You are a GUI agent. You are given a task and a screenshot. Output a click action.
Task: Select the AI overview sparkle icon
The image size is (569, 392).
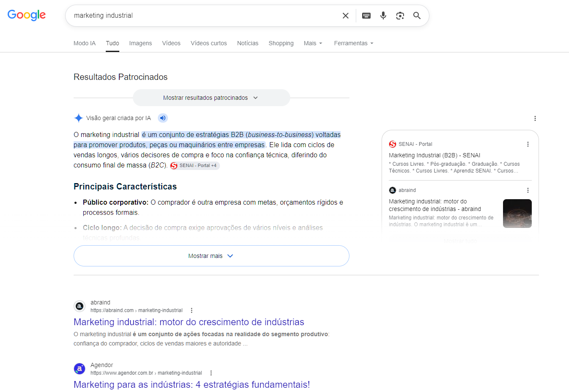point(78,118)
